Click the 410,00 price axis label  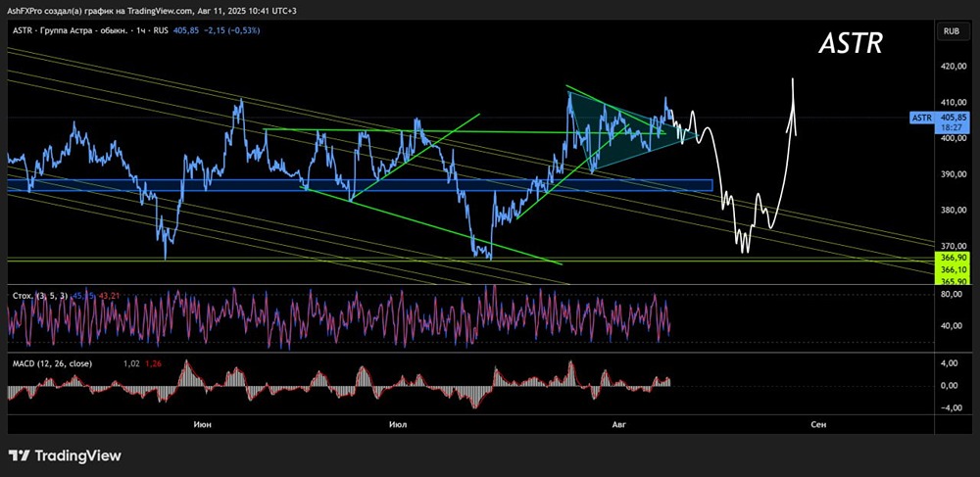(955, 103)
